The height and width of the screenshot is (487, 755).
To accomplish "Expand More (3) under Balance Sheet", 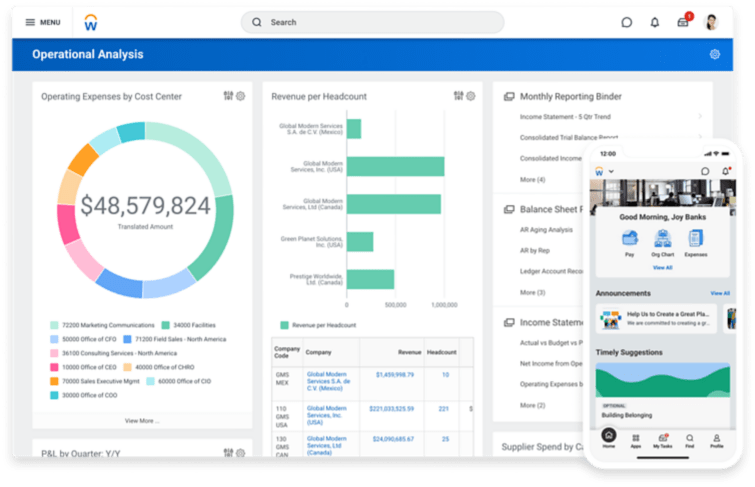I will (x=533, y=292).
